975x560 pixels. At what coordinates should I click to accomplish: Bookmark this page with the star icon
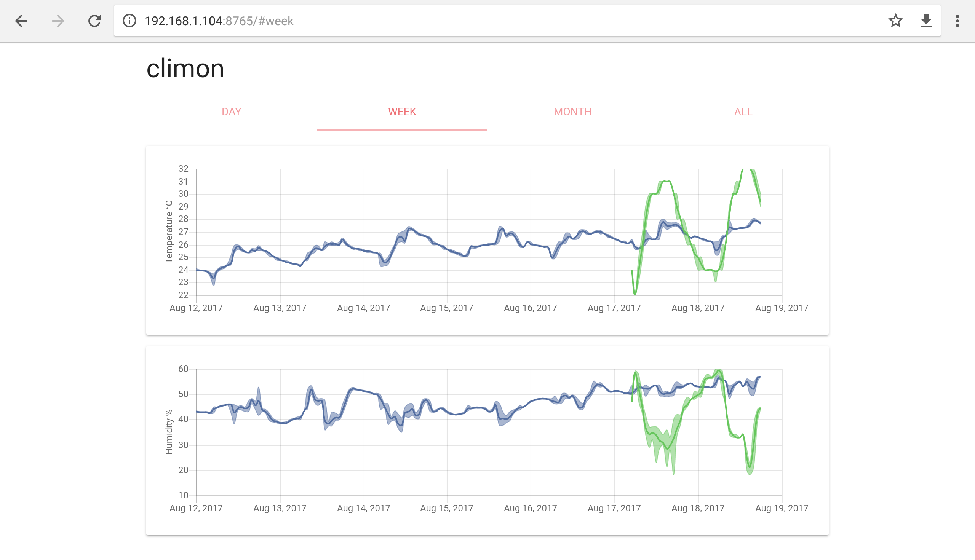coord(896,21)
